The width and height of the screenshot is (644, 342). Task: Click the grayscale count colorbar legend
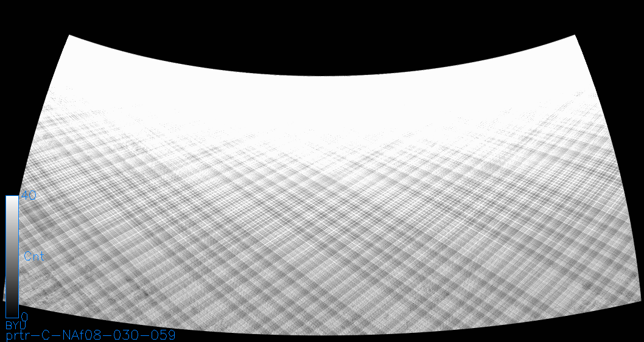pos(12,257)
